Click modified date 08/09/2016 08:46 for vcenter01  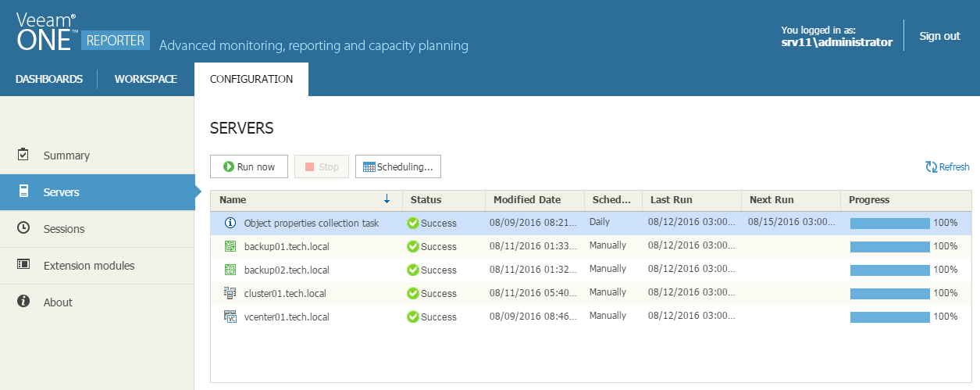[x=533, y=316]
